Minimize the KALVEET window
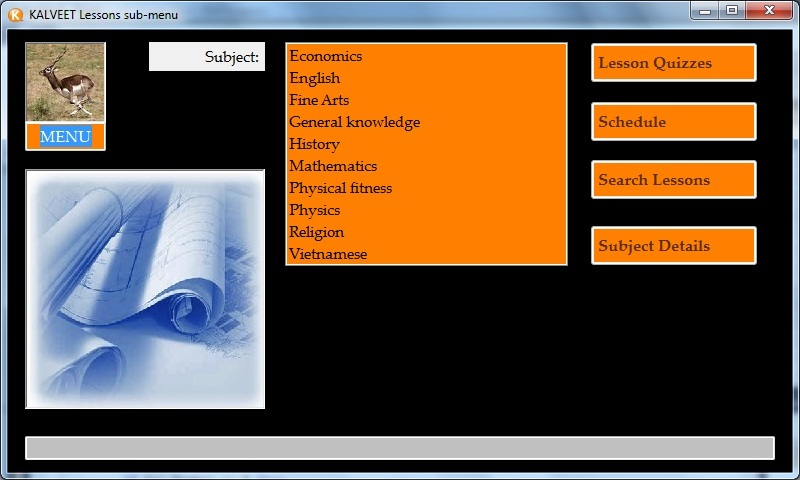Viewport: 800px width, 480px height. click(705, 10)
